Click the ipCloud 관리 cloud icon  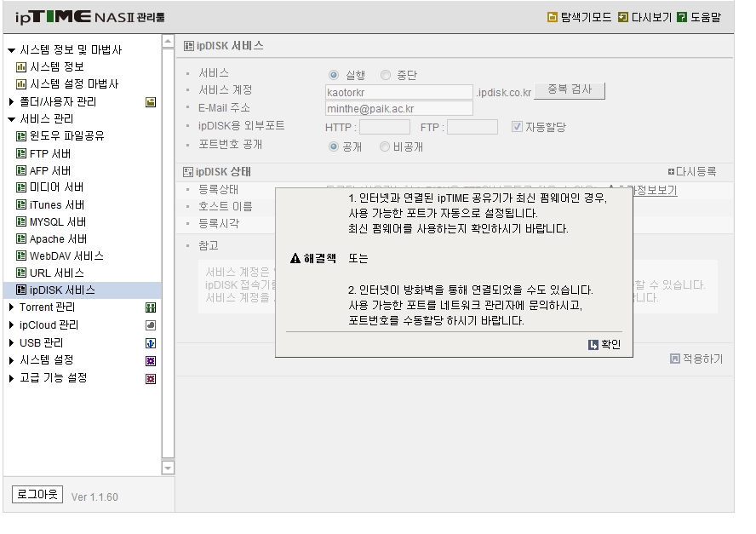coord(151,325)
